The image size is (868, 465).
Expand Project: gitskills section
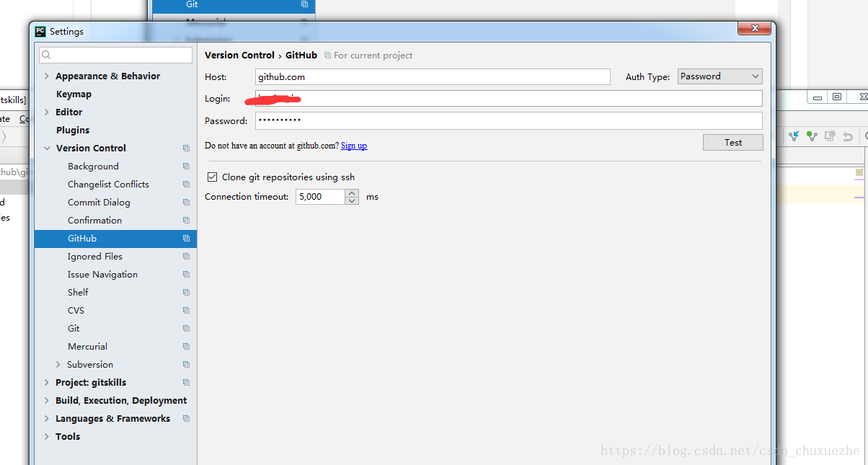coord(47,382)
